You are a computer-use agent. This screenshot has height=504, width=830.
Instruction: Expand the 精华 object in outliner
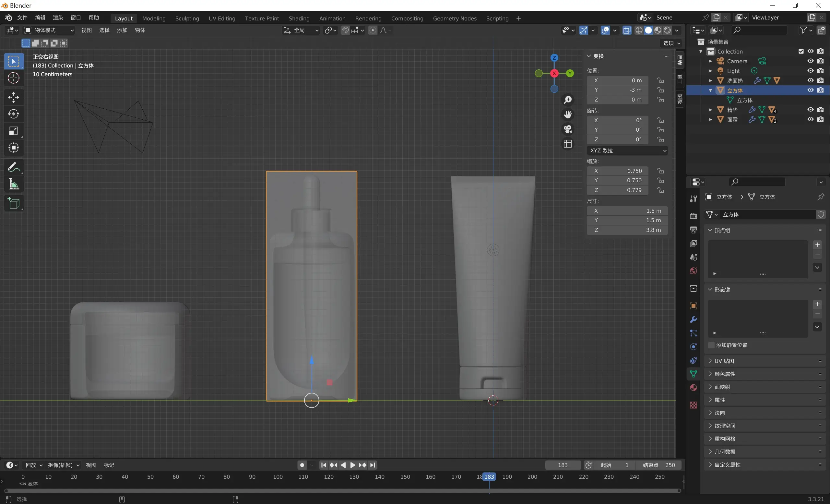[710, 110]
